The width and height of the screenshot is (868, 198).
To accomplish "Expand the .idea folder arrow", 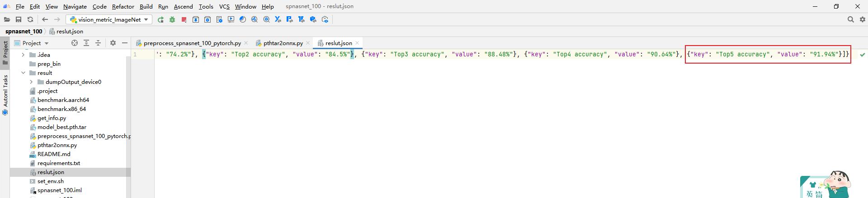I will tap(23, 55).
